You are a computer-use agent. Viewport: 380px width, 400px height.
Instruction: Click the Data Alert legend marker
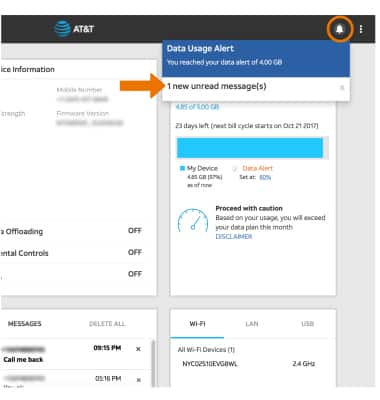click(235, 168)
